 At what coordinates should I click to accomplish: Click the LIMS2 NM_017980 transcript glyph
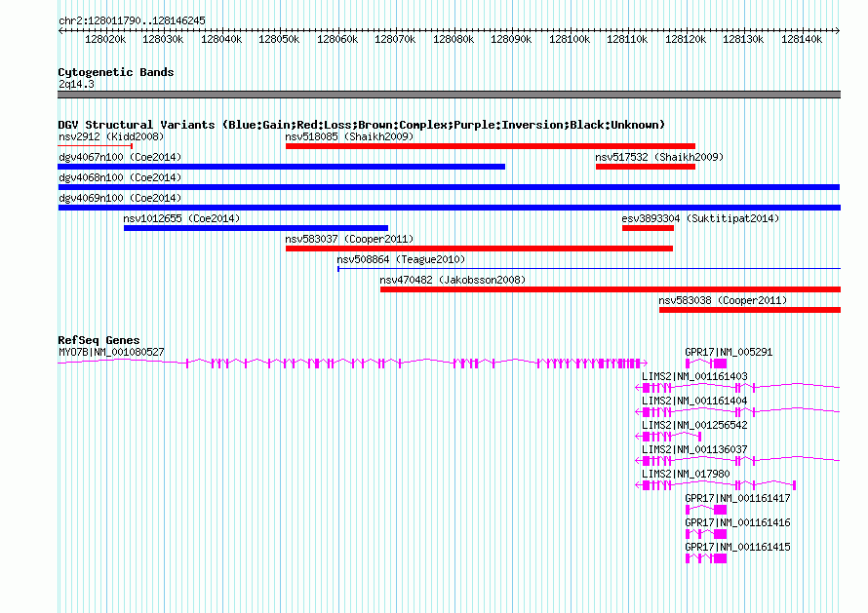click(x=715, y=484)
